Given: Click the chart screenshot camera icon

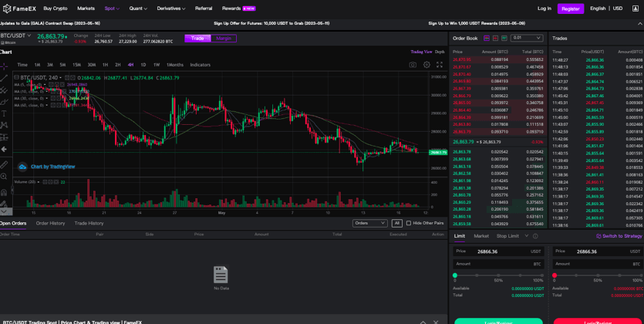Looking at the screenshot, I should tap(413, 65).
